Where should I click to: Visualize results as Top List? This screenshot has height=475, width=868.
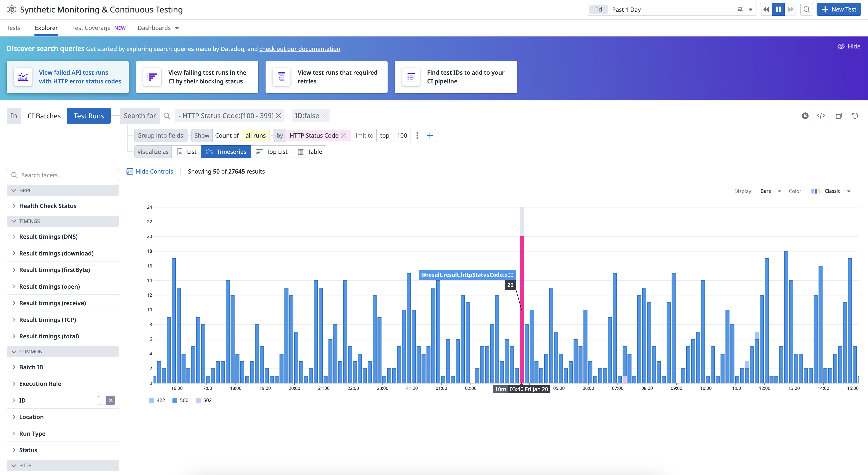click(272, 152)
